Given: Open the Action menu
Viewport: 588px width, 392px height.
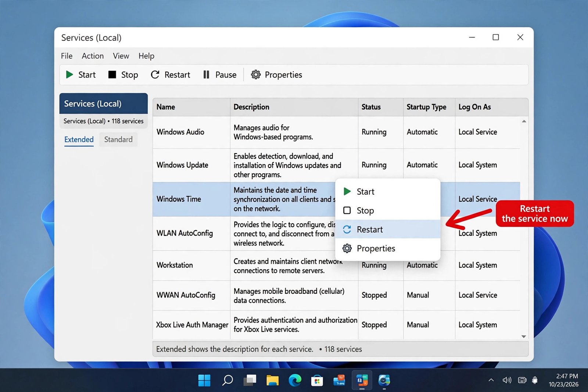Looking at the screenshot, I should [x=93, y=56].
